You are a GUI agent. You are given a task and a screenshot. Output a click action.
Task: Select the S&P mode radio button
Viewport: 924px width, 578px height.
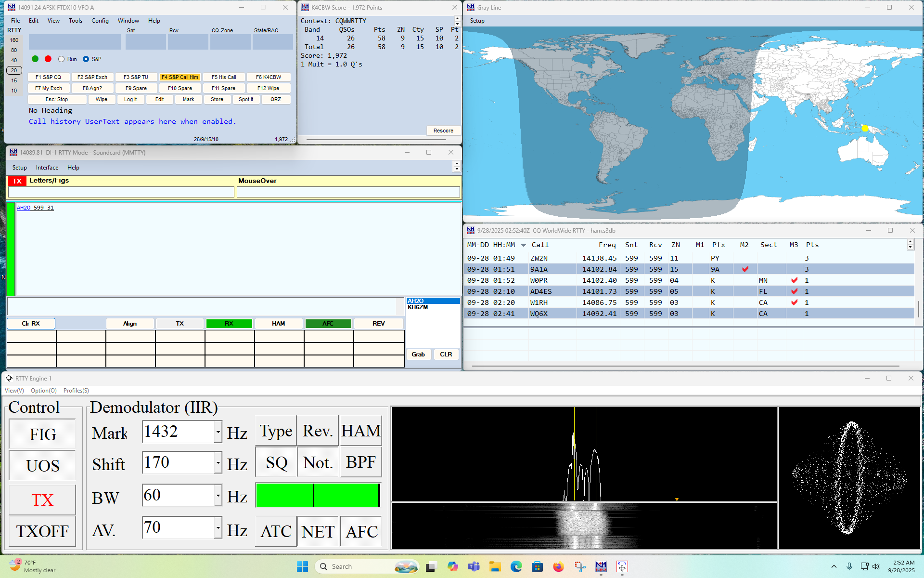tap(86, 59)
